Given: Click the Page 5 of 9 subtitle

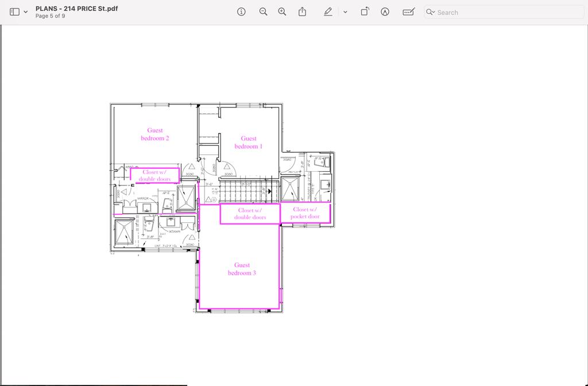Looking at the screenshot, I should coord(50,16).
